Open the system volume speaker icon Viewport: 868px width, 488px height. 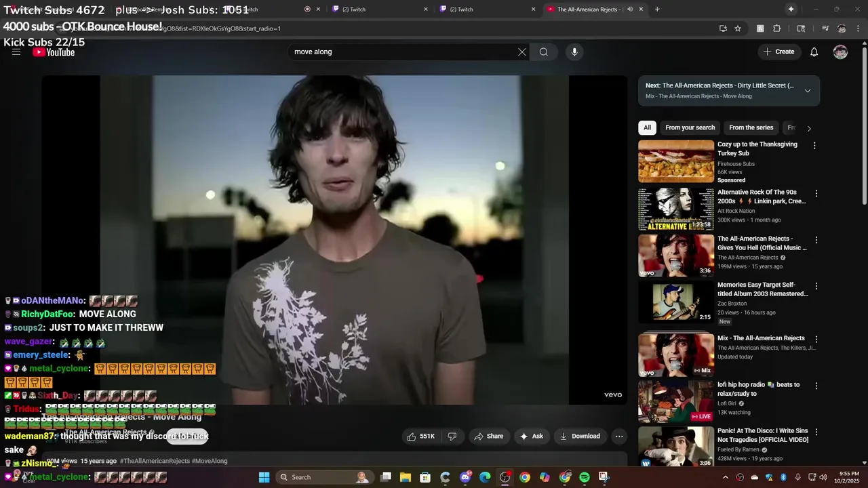823,477
